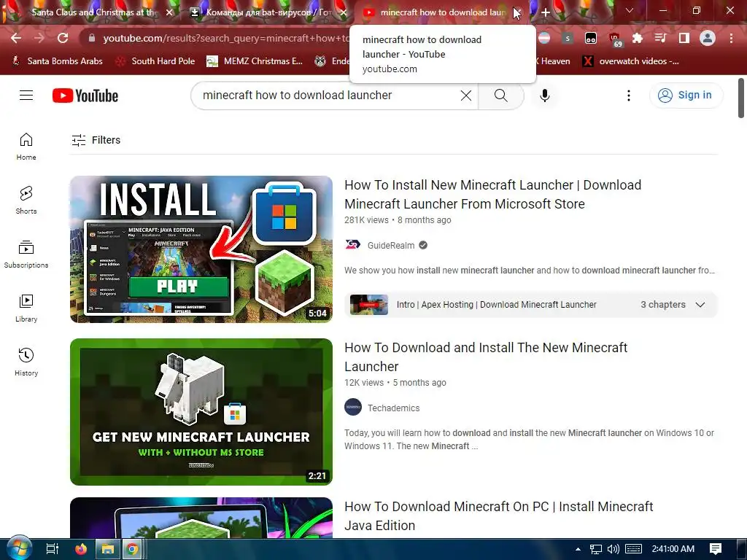Expand the 3 chapters chevron
Image resolution: width=747 pixels, height=560 pixels.
pos(700,305)
